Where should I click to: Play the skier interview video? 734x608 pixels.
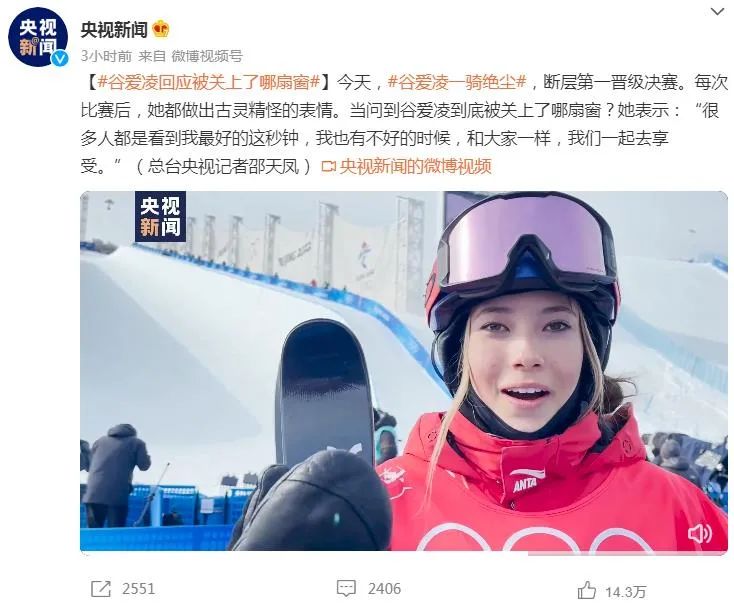[x=404, y=371]
